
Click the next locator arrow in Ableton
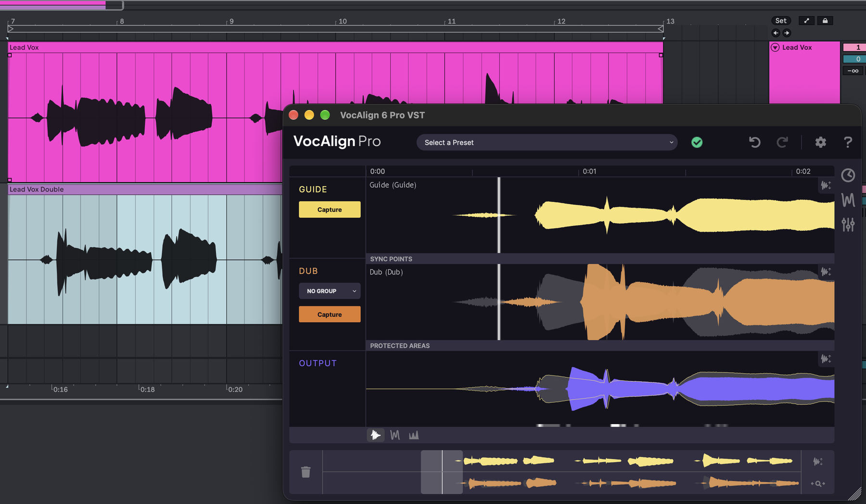pyautogui.click(x=787, y=33)
